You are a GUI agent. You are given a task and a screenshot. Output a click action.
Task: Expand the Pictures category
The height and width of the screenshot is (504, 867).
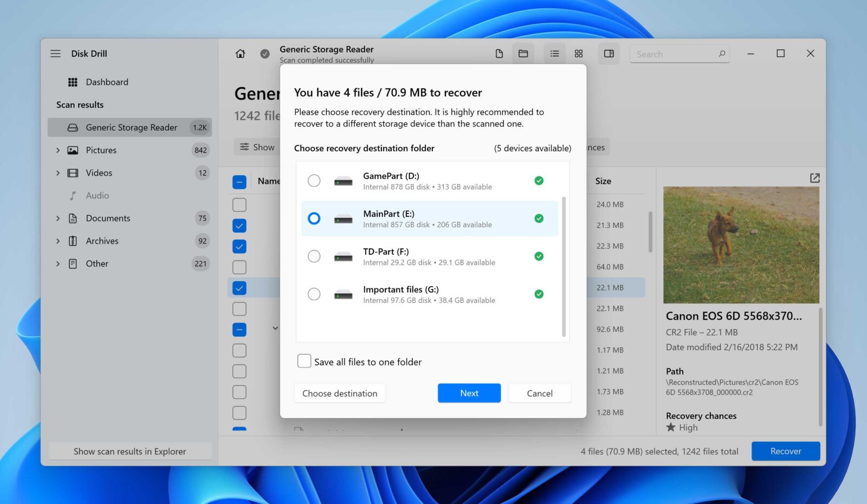[x=58, y=150]
